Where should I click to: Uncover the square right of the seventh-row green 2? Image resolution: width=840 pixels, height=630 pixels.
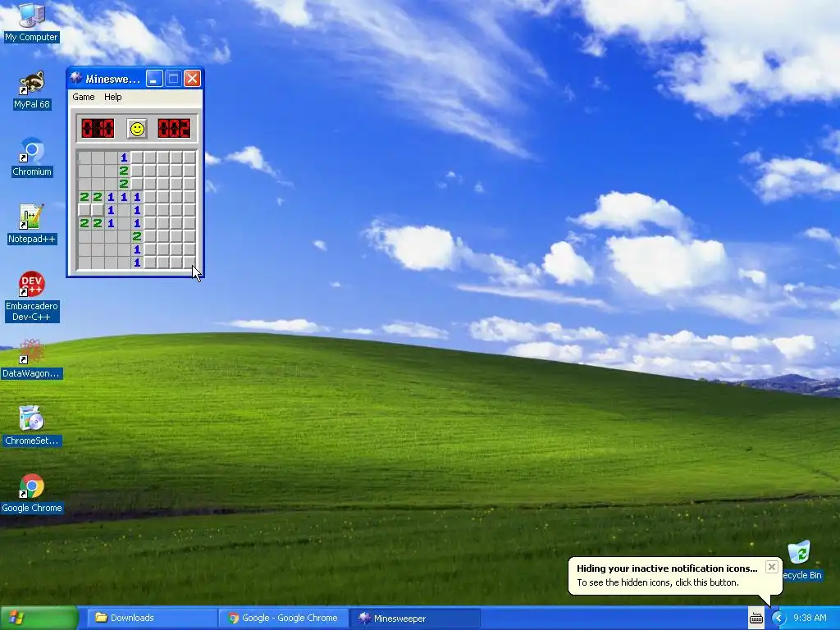point(151,236)
